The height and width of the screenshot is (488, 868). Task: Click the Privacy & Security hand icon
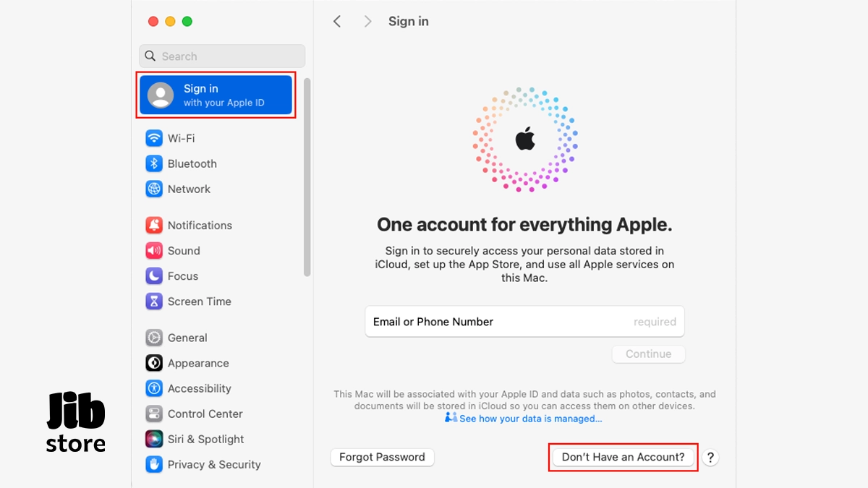click(154, 464)
